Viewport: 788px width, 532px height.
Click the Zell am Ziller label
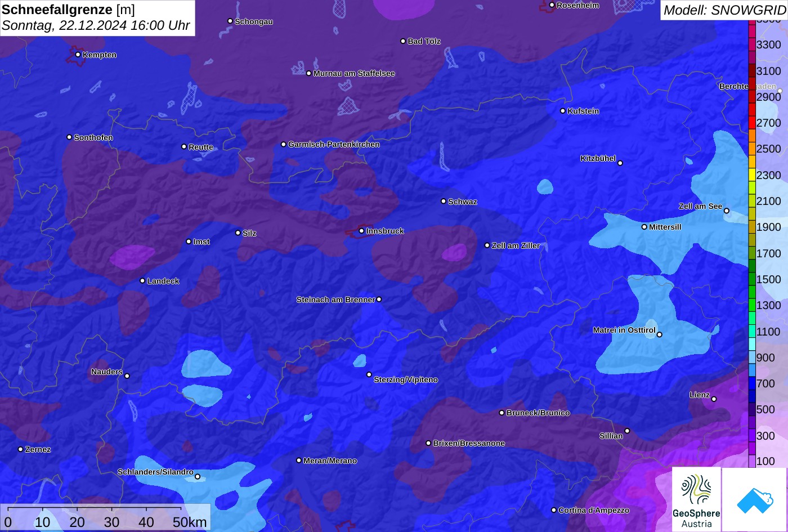click(516, 246)
